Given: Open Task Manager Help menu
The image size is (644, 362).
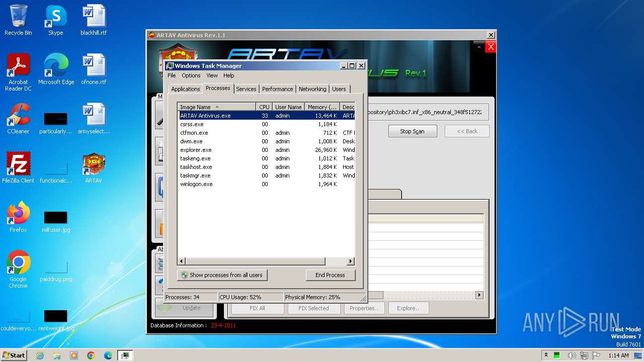Looking at the screenshot, I should coord(229,75).
